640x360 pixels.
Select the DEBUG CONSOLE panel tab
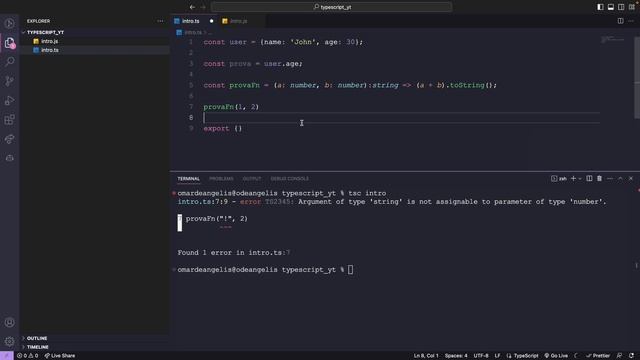click(x=290, y=178)
